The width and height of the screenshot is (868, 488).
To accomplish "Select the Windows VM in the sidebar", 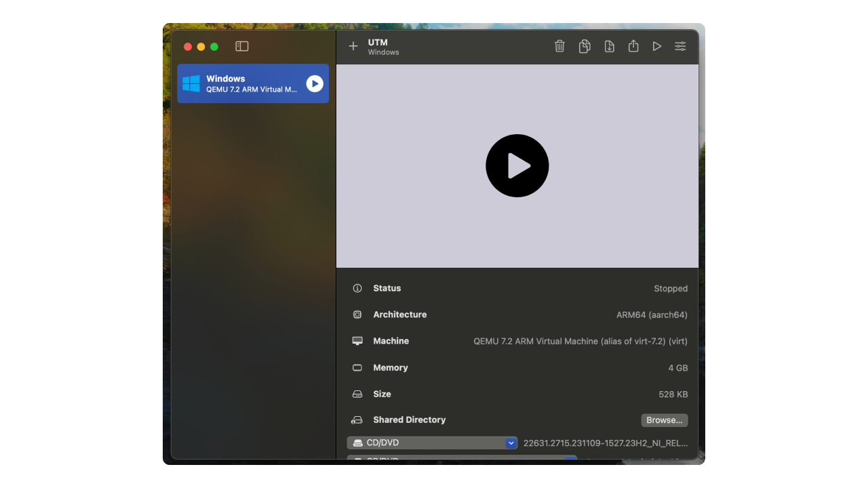I will 244,83.
